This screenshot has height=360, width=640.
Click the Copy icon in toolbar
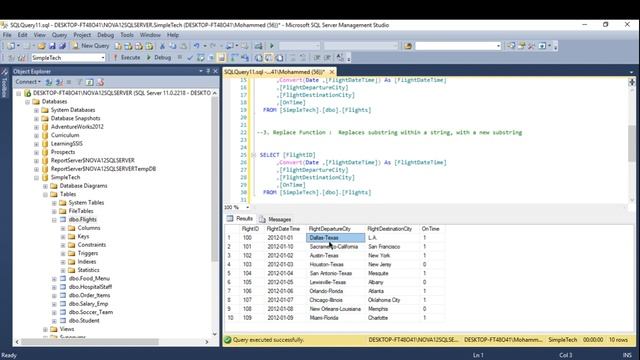[x=173, y=46]
